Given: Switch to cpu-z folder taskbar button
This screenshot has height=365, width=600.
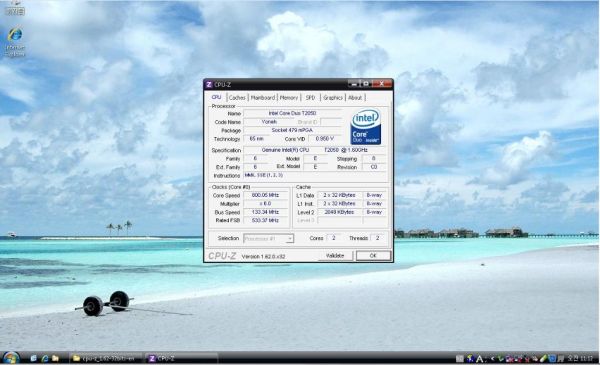Looking at the screenshot, I should [x=106, y=358].
